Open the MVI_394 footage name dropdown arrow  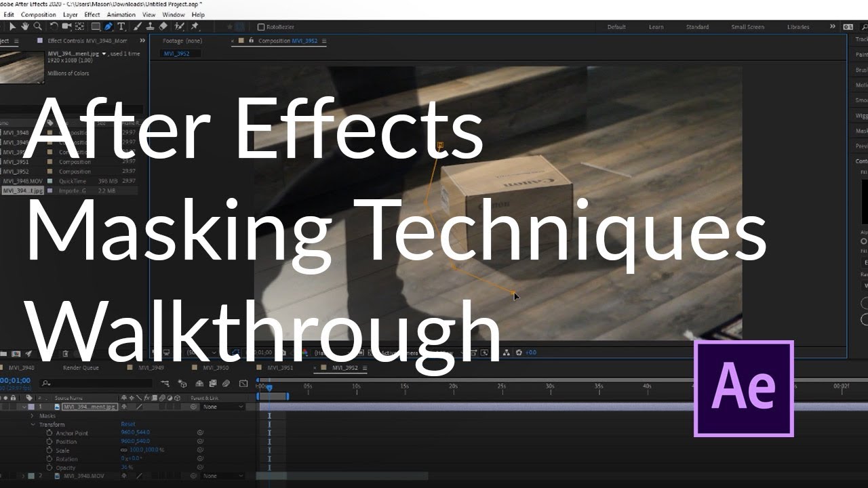104,54
